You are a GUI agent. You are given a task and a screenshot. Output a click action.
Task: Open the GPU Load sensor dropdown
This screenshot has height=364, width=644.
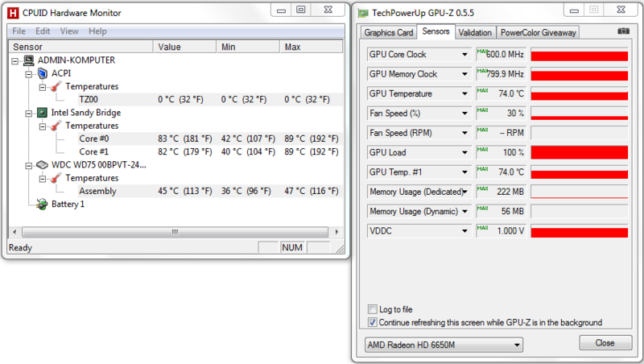464,152
